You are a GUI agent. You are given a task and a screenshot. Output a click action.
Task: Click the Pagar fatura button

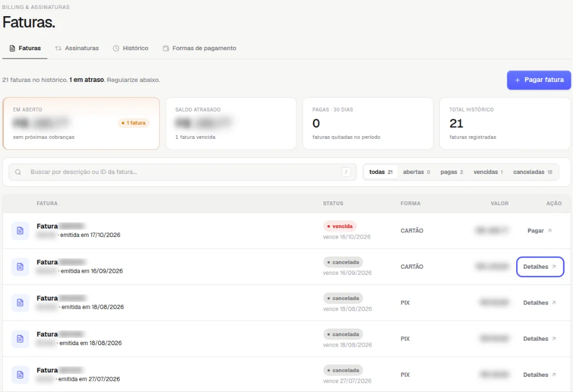click(x=539, y=80)
